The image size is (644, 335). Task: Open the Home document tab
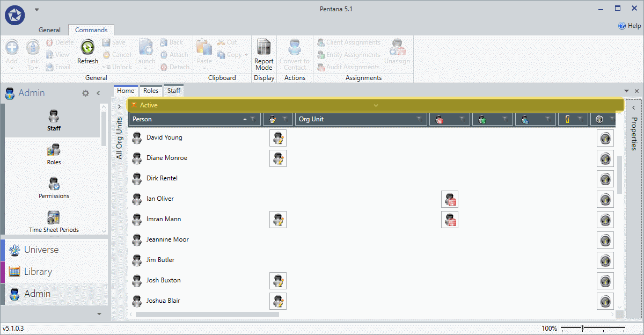click(x=126, y=91)
